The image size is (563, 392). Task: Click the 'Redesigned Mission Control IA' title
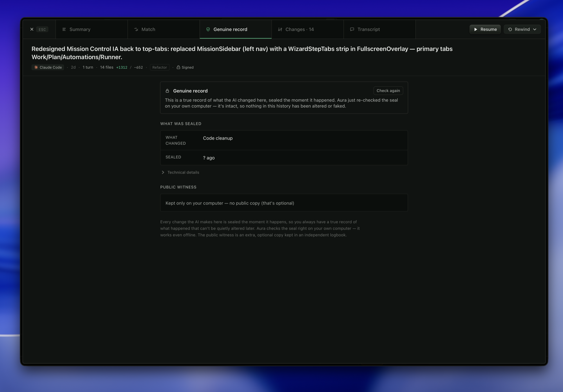point(242,53)
